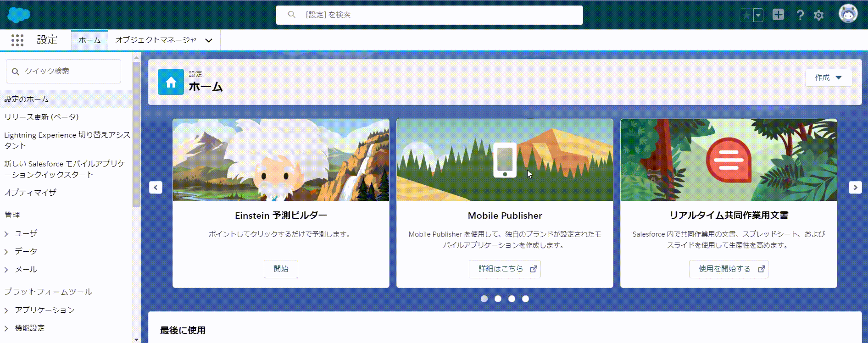Select the first carousel page dot

484,299
